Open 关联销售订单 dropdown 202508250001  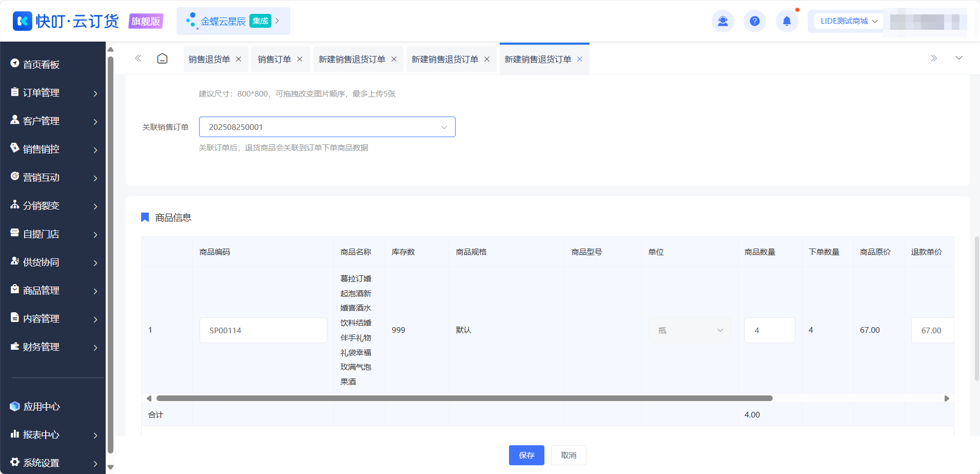coord(327,127)
